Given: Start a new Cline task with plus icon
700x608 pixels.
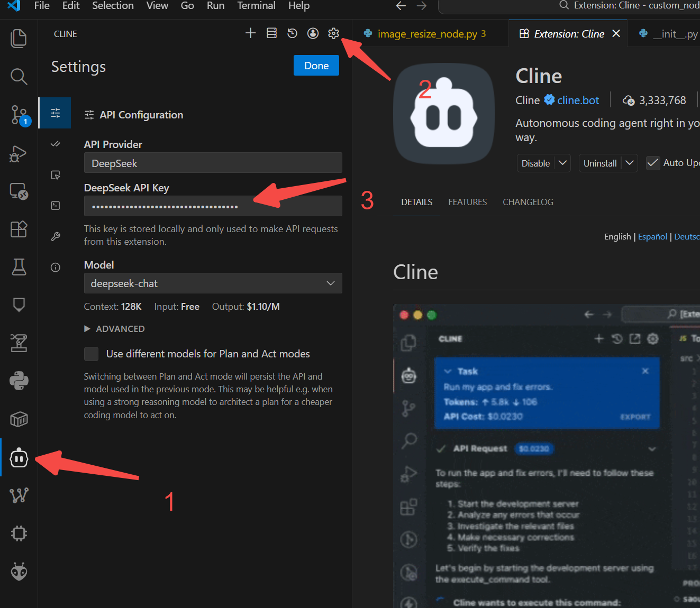Looking at the screenshot, I should pos(251,33).
